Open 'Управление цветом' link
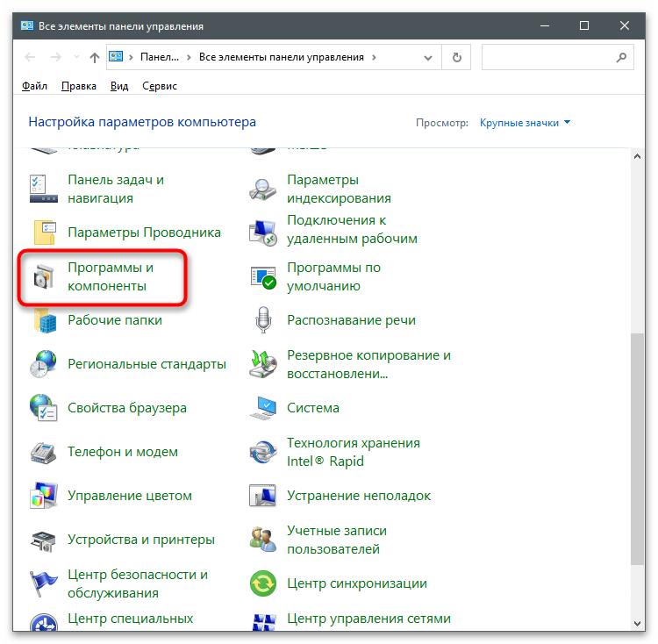 [130, 496]
